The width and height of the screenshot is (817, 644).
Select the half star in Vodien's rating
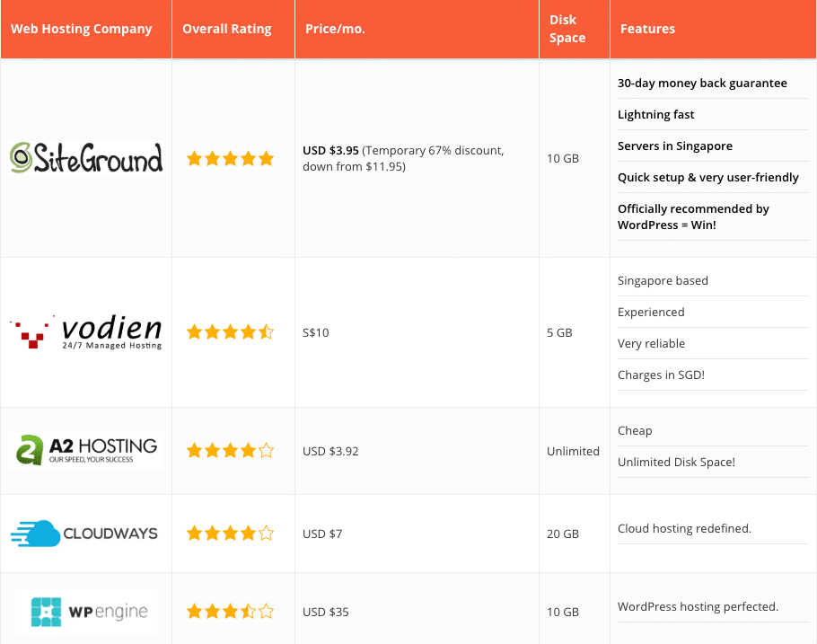pos(267,331)
